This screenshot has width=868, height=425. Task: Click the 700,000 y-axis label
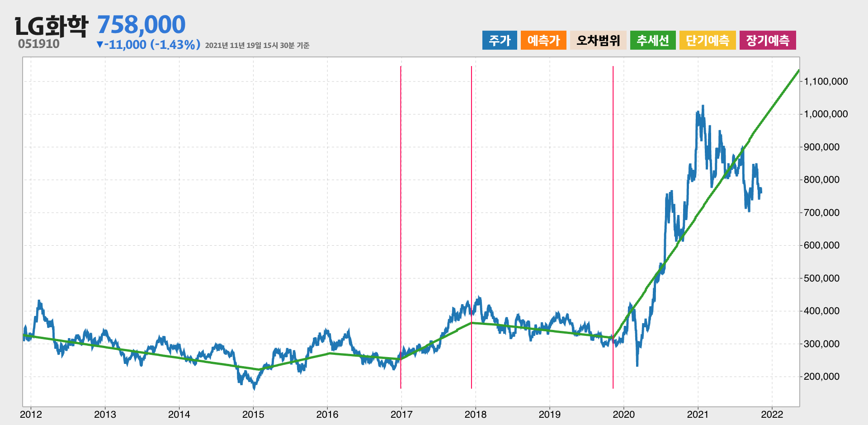(822, 213)
